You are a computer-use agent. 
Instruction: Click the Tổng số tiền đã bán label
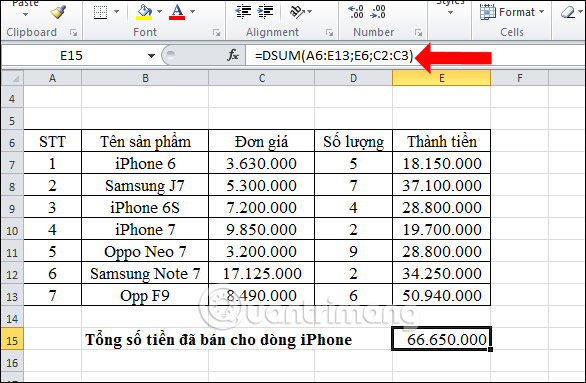point(218,340)
